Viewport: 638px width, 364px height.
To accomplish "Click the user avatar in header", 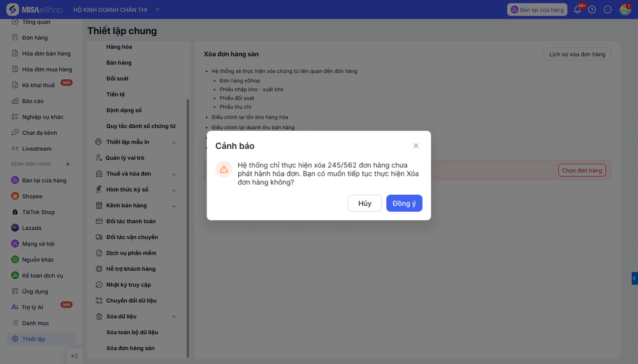I will point(625,10).
